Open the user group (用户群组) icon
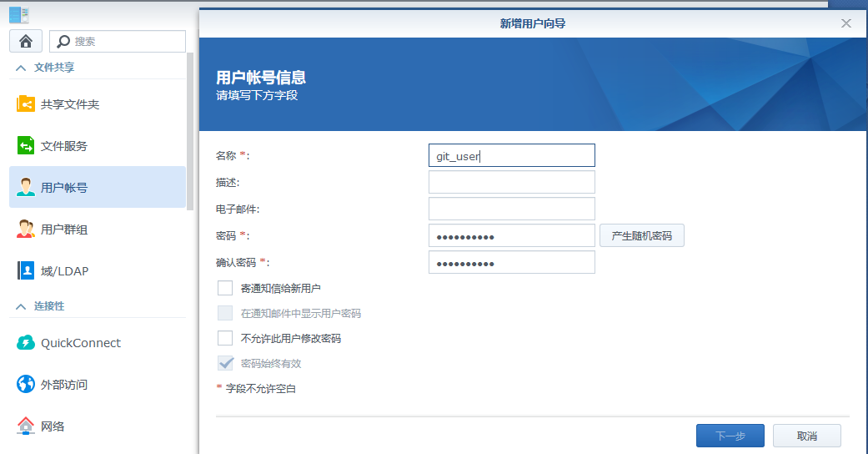 pyautogui.click(x=26, y=229)
